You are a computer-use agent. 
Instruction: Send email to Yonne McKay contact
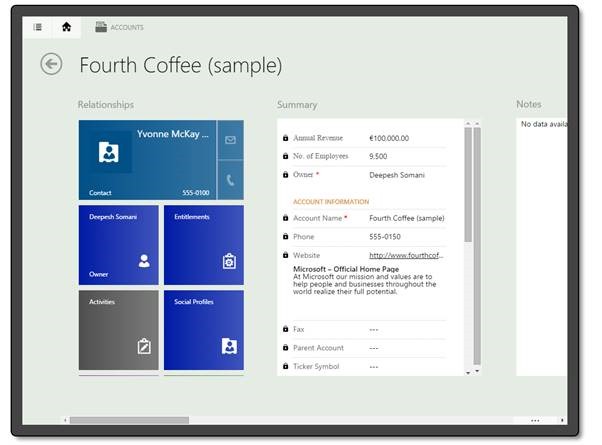coord(230,140)
